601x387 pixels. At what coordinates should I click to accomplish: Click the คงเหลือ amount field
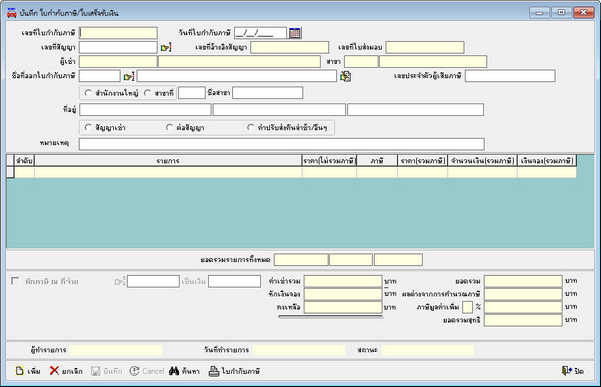coord(343,307)
